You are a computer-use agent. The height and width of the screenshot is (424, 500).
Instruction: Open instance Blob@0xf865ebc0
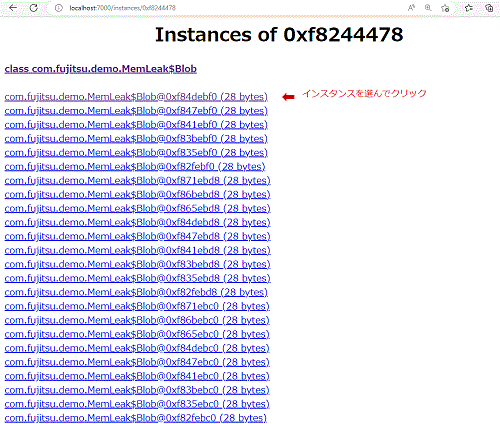tap(137, 335)
